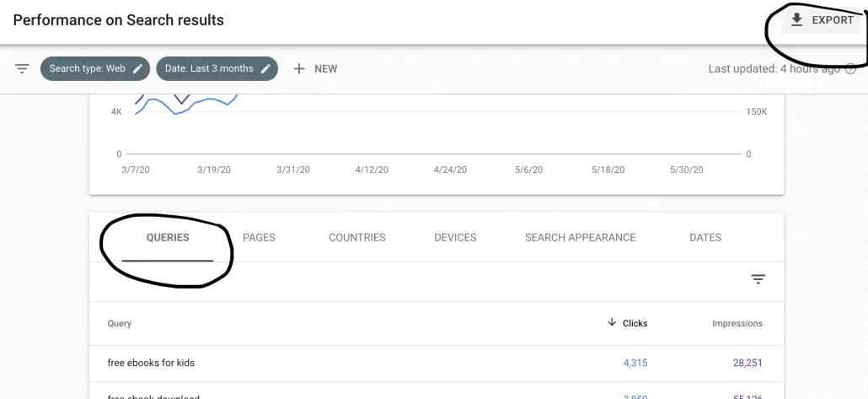The width and height of the screenshot is (868, 399).
Task: Go to the DATES tab
Action: pyautogui.click(x=705, y=238)
